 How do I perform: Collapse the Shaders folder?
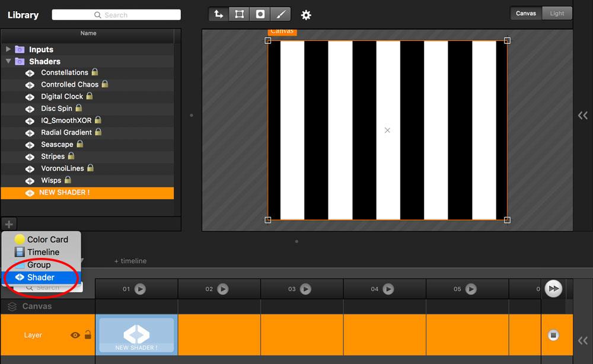pyautogui.click(x=8, y=61)
